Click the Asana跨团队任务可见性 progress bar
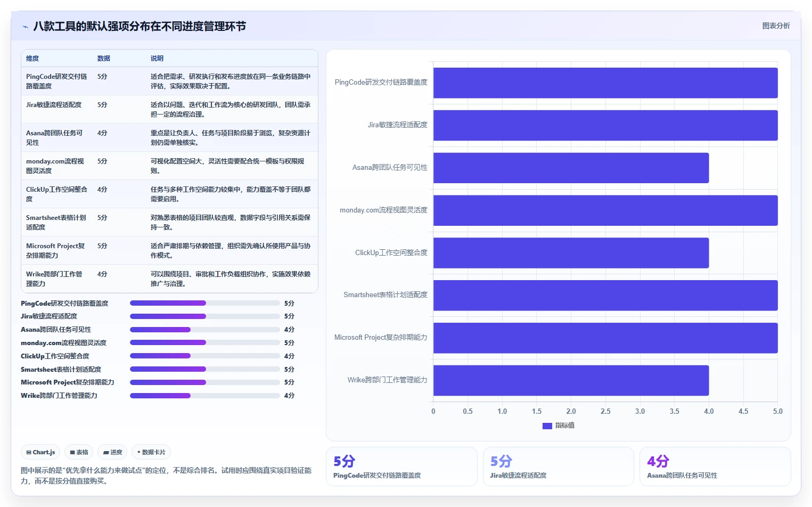The image size is (812, 507). (205, 330)
